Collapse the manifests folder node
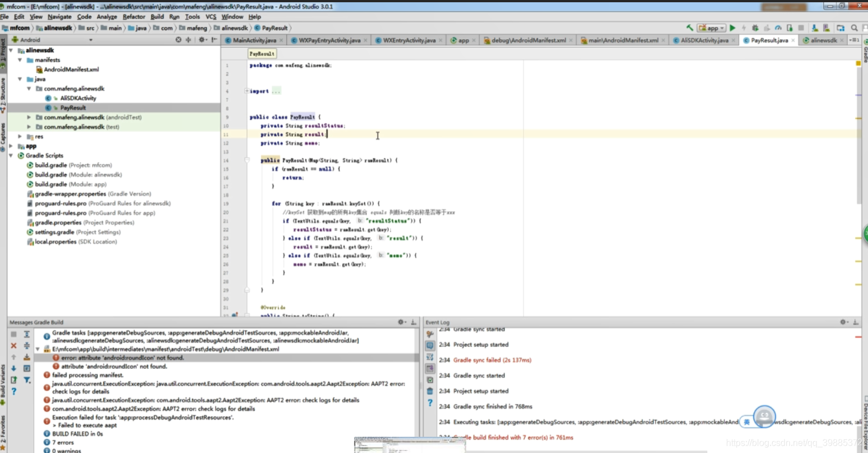 click(x=20, y=60)
